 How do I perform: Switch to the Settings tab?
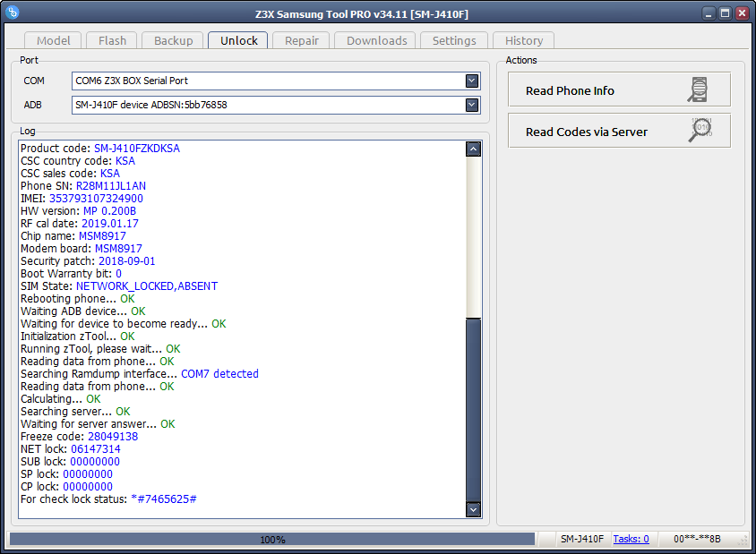point(454,40)
